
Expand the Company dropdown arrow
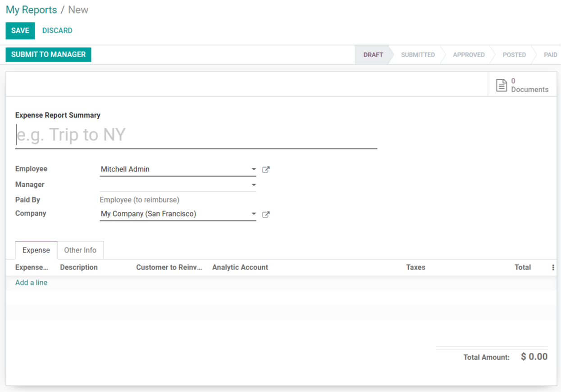(x=254, y=214)
